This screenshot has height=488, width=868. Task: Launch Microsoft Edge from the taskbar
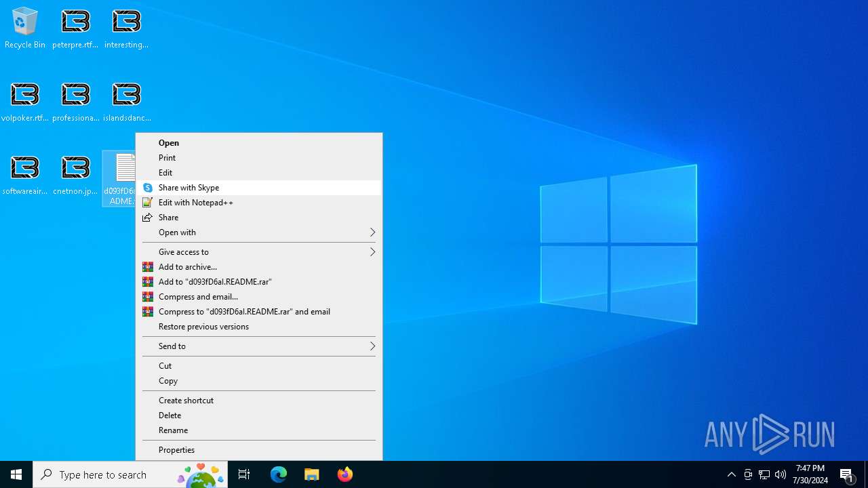[x=279, y=474]
